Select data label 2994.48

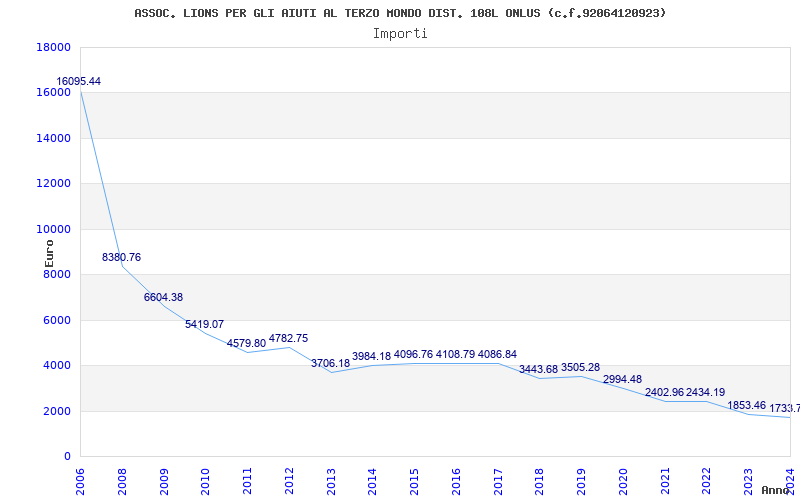tap(622, 379)
